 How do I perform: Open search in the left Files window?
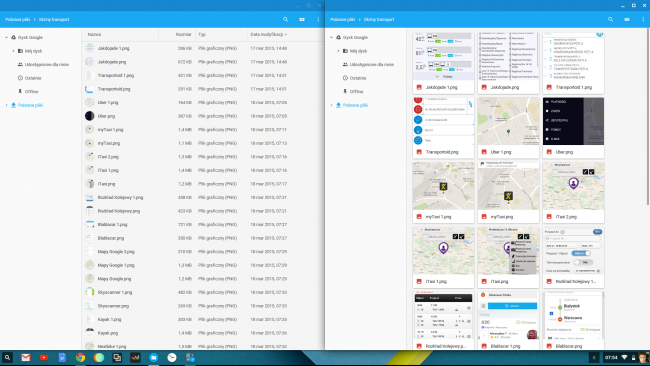pos(285,19)
